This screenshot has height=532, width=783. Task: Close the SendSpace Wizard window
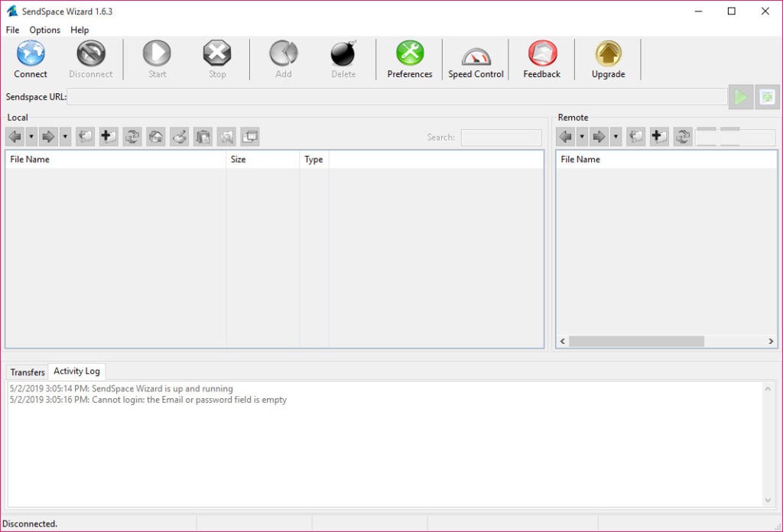(765, 11)
